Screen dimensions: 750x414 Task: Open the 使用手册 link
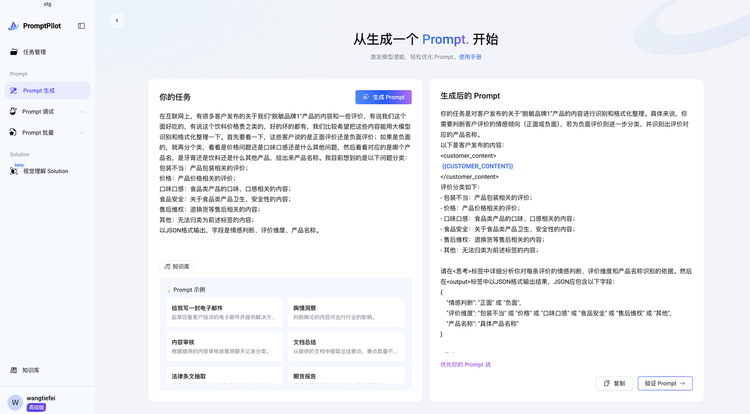click(470, 57)
